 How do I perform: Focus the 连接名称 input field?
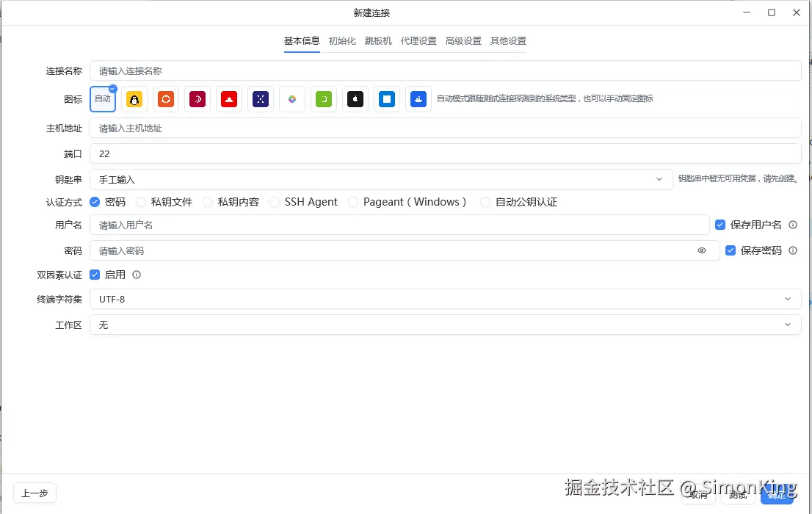pyautogui.click(x=446, y=71)
